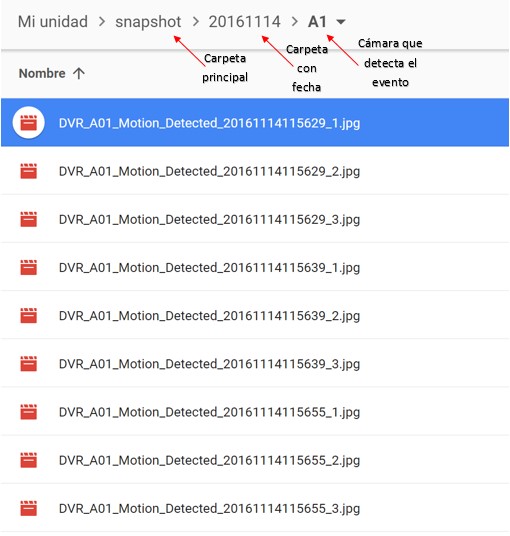510x536 pixels.
Task: Open the A1 folder dropdown arrow
Action: pos(340,22)
